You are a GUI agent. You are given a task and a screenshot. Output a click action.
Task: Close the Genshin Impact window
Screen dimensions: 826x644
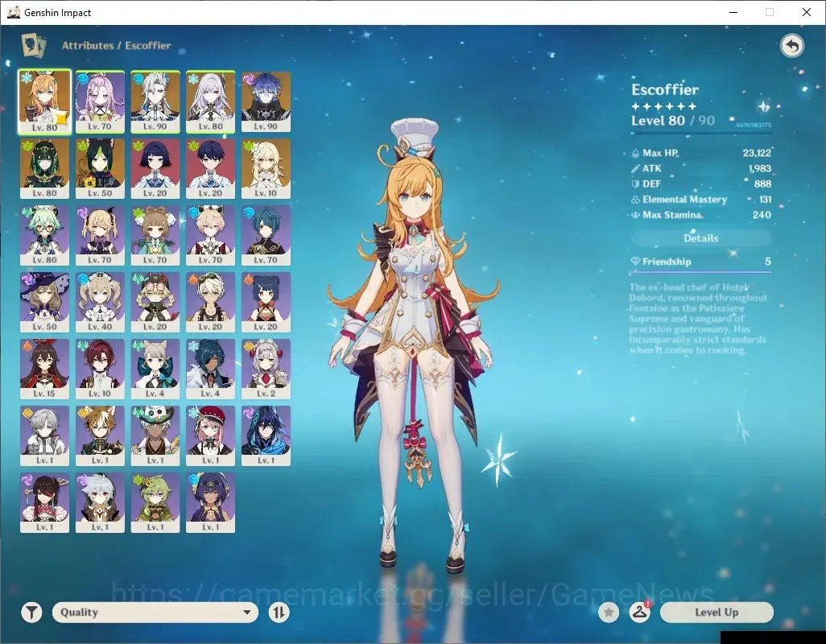pos(807,12)
